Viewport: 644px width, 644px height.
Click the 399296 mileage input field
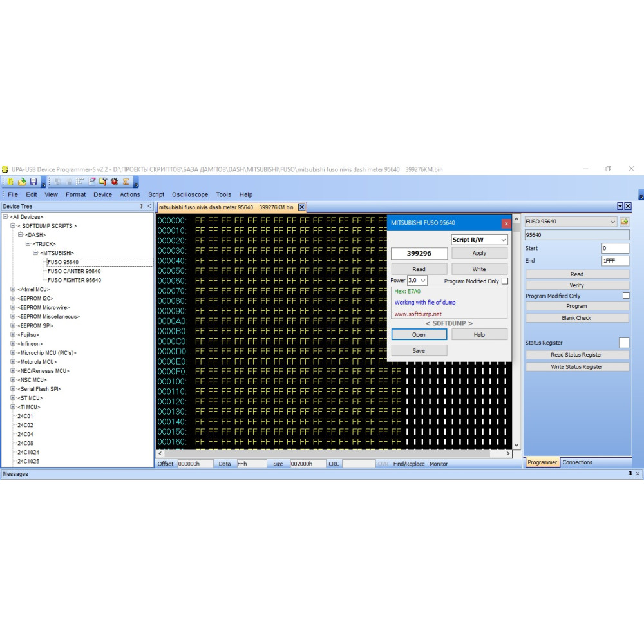pyautogui.click(x=419, y=253)
